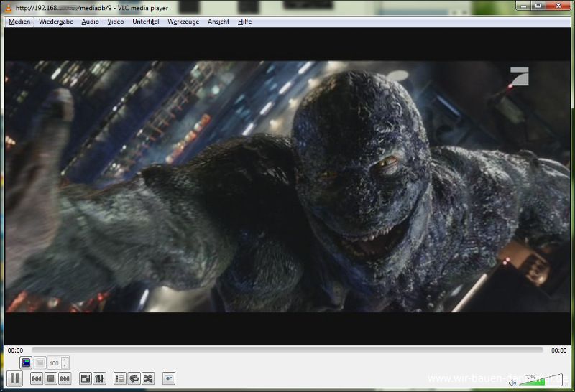The image size is (575, 392).
Task: Toggle fullscreen video mode
Action: click(86, 378)
